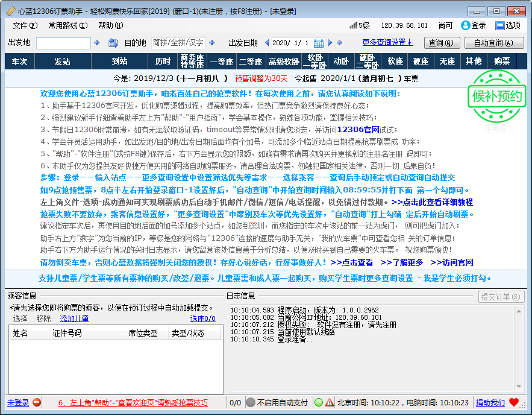This screenshot has height=415, width=532.
Task: Click the 尚可 network status text
Action: click(445, 25)
